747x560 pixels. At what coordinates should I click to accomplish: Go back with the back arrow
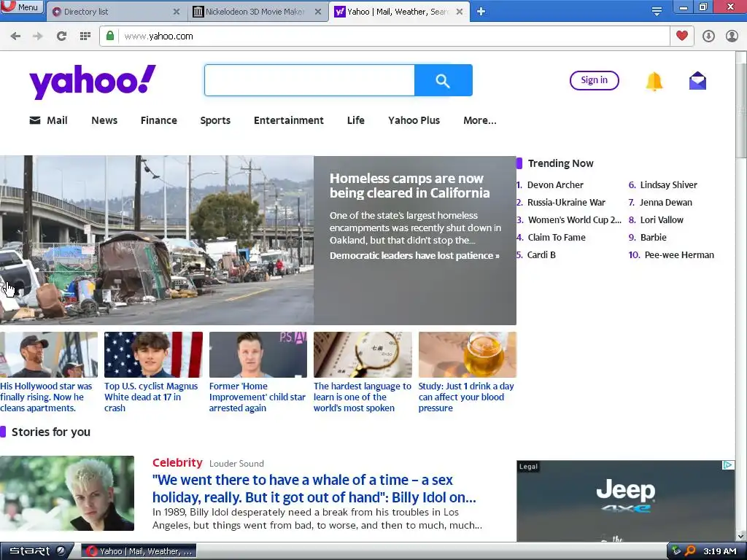pos(15,36)
